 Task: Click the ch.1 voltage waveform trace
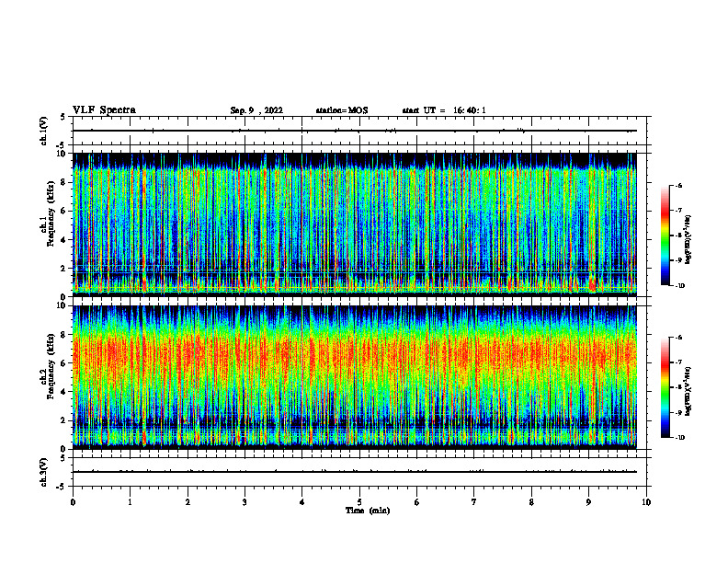355,131
